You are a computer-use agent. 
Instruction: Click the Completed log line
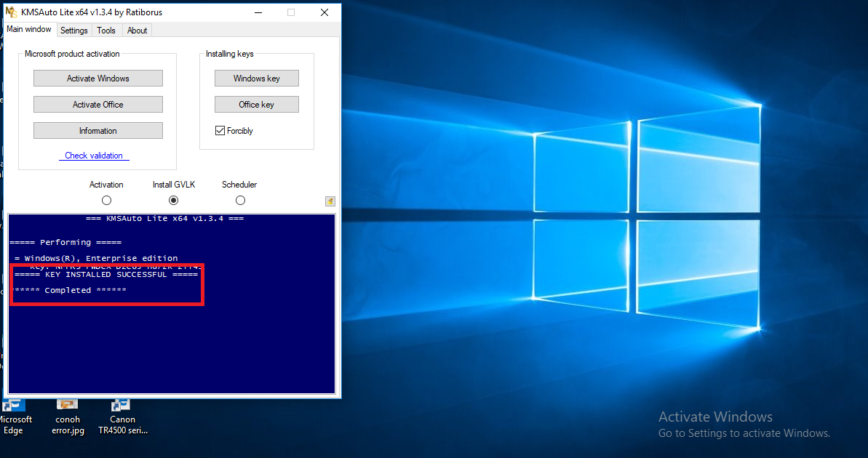click(x=68, y=290)
